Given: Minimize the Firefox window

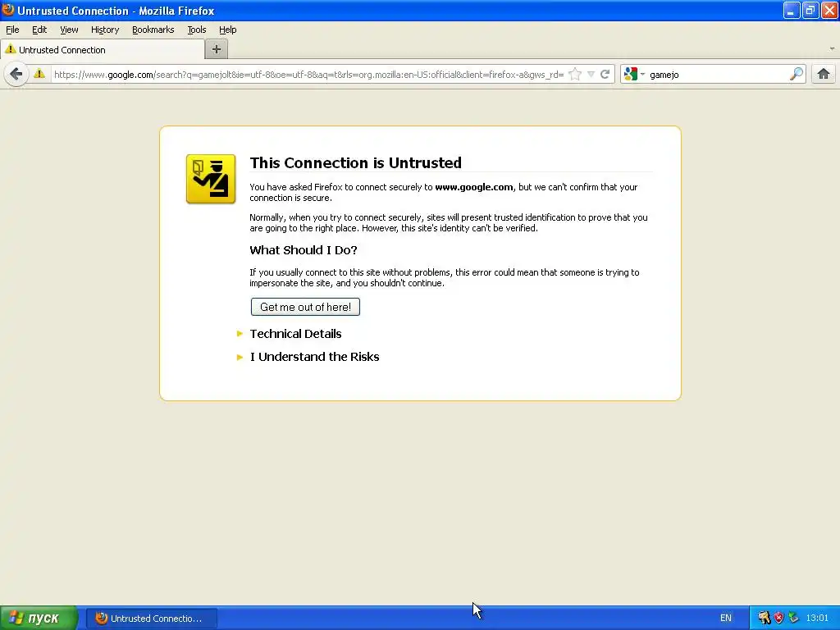Looking at the screenshot, I should pos(792,10).
